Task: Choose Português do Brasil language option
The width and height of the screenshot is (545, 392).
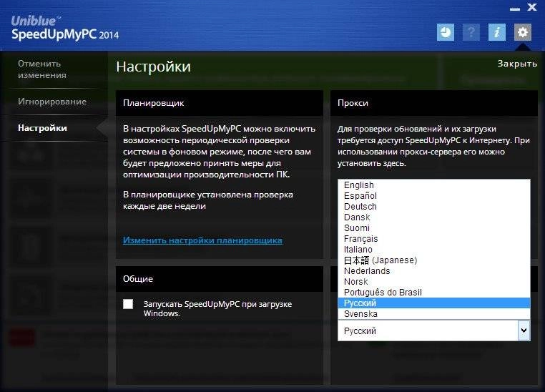Action: [x=433, y=293]
